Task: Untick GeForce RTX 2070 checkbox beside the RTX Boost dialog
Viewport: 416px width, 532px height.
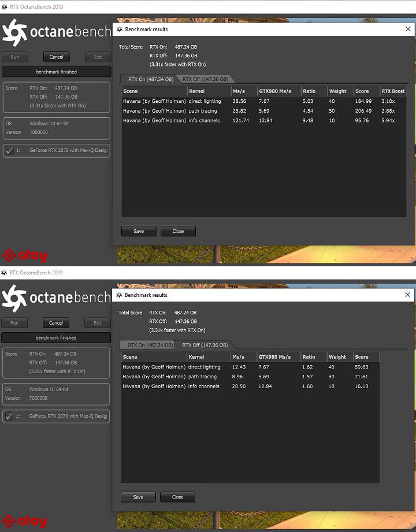Action: (x=10, y=150)
